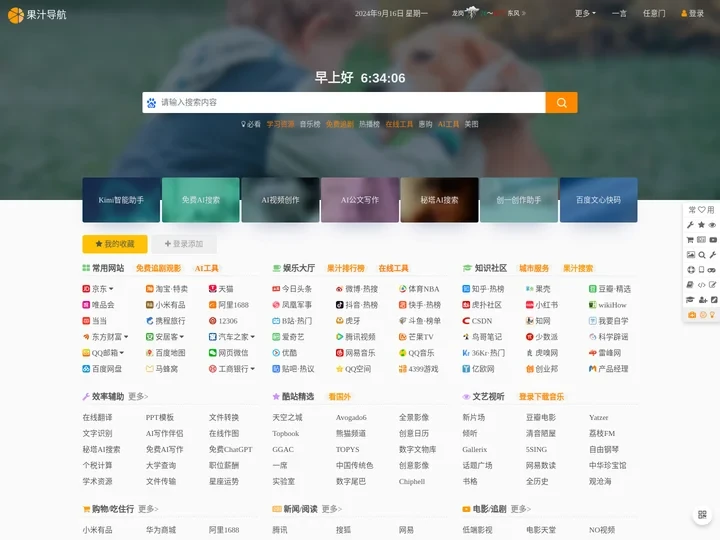Screen dimensions: 720x540
Task: Click the mobile phone icon in sidebar
Action: tap(702, 270)
